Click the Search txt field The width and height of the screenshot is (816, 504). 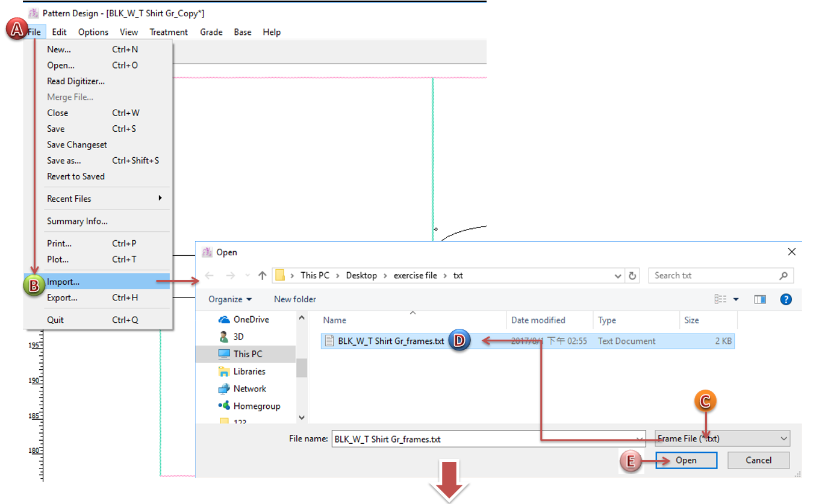[714, 276]
